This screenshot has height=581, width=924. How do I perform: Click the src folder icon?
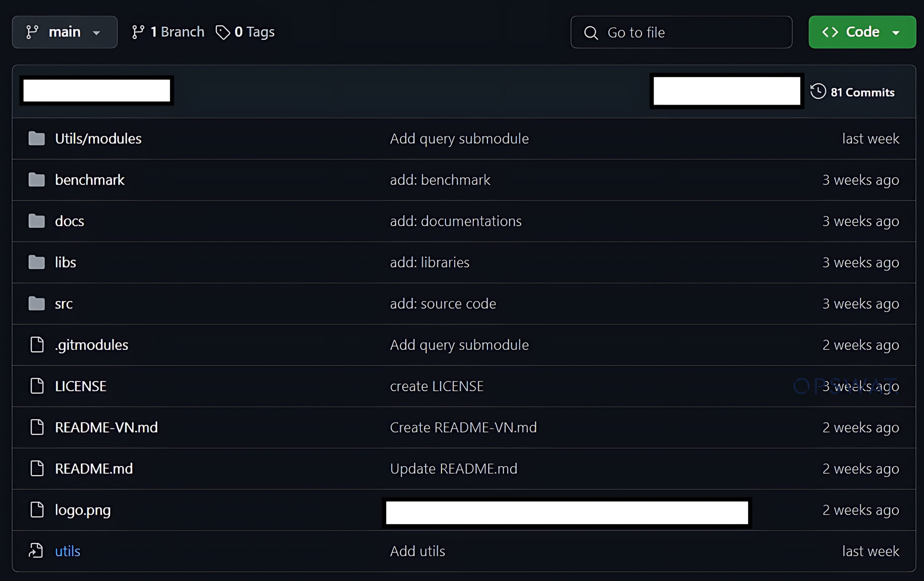tap(36, 304)
